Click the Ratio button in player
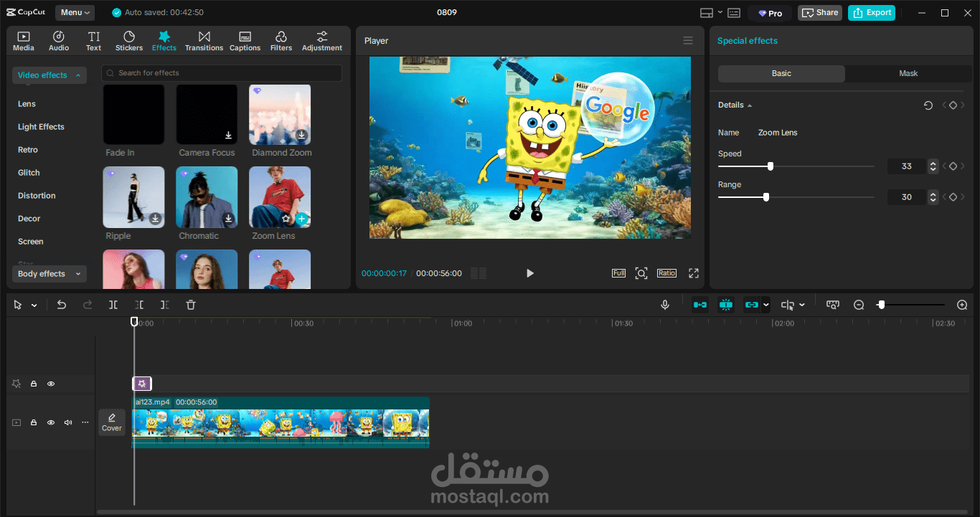Viewport: 980px width, 517px height. coord(666,273)
